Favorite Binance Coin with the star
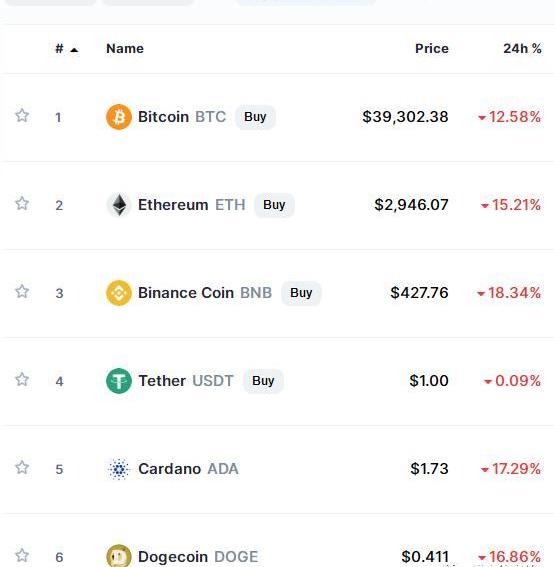This screenshot has width=554, height=567. 22,291
